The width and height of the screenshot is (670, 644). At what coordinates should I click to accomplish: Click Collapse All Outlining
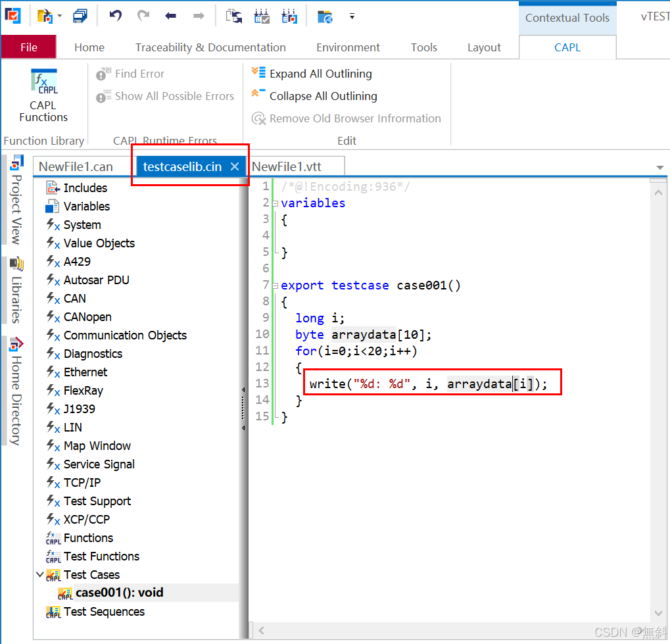pos(314,96)
